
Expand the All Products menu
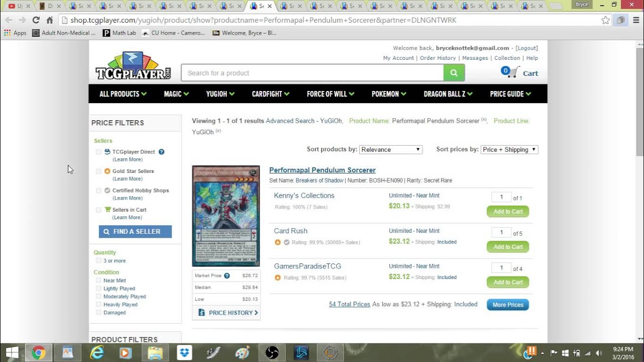[123, 94]
